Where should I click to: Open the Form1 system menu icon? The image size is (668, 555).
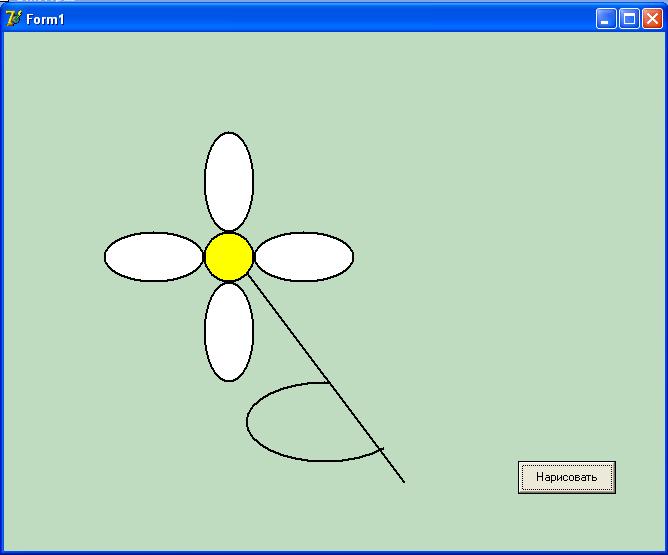tap(13, 19)
